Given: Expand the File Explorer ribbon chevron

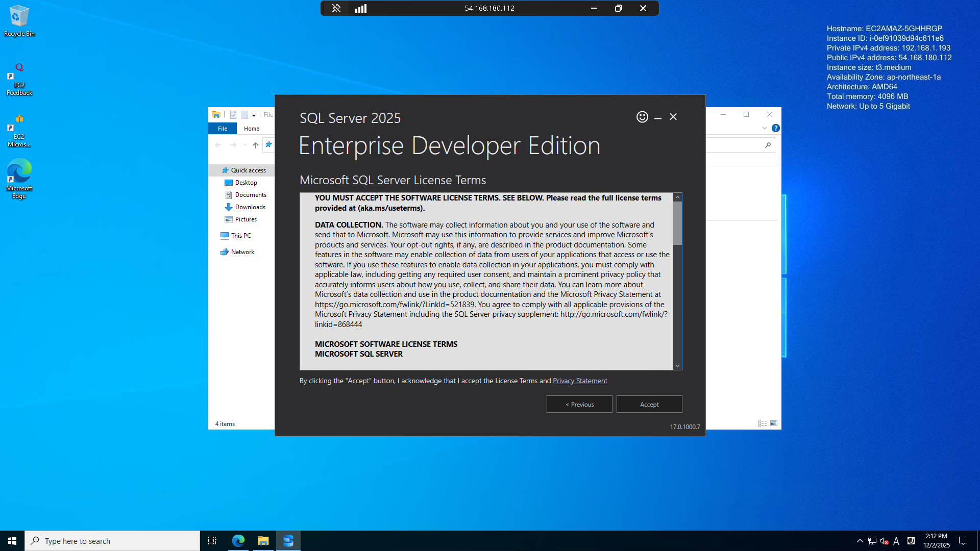Looking at the screenshot, I should coord(765,128).
